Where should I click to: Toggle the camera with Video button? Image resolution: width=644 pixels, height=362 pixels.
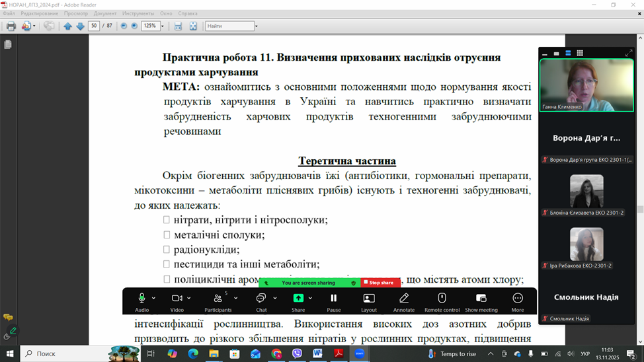click(177, 301)
